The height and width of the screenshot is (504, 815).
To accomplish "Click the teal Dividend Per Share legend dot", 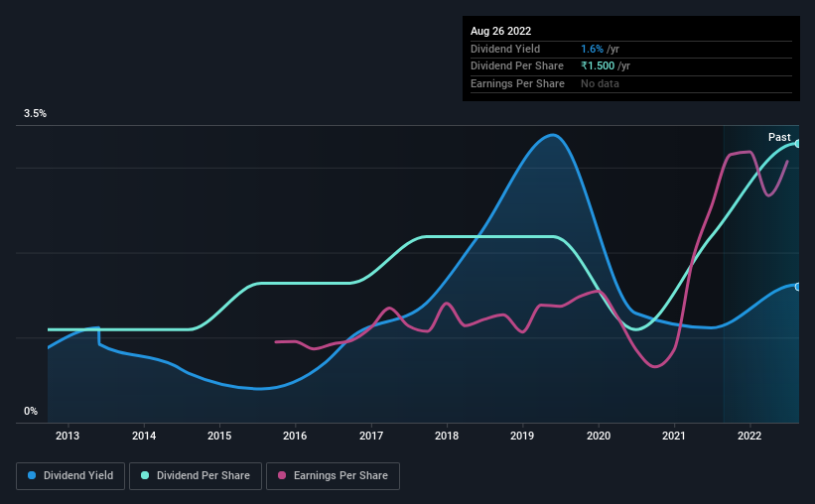I will pos(145,475).
